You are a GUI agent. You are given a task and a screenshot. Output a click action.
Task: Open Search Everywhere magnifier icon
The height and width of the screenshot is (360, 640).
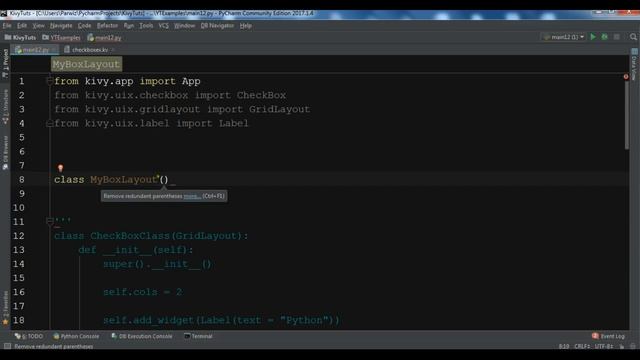(x=633, y=37)
